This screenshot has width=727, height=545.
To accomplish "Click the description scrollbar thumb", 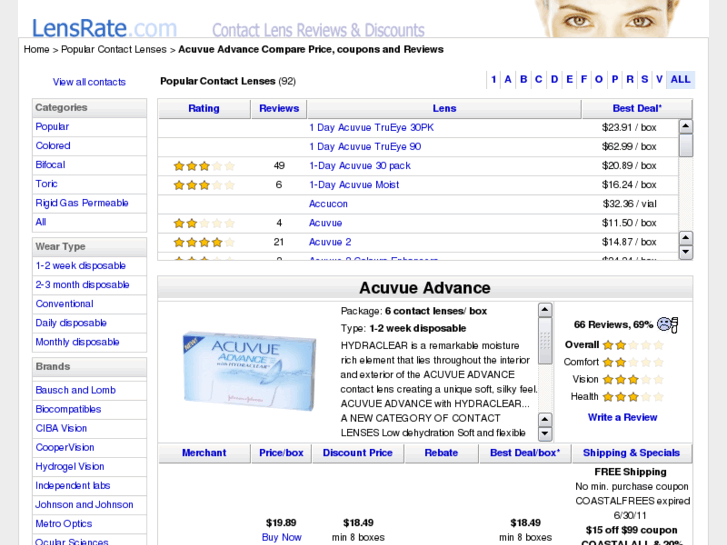I will coord(545,341).
